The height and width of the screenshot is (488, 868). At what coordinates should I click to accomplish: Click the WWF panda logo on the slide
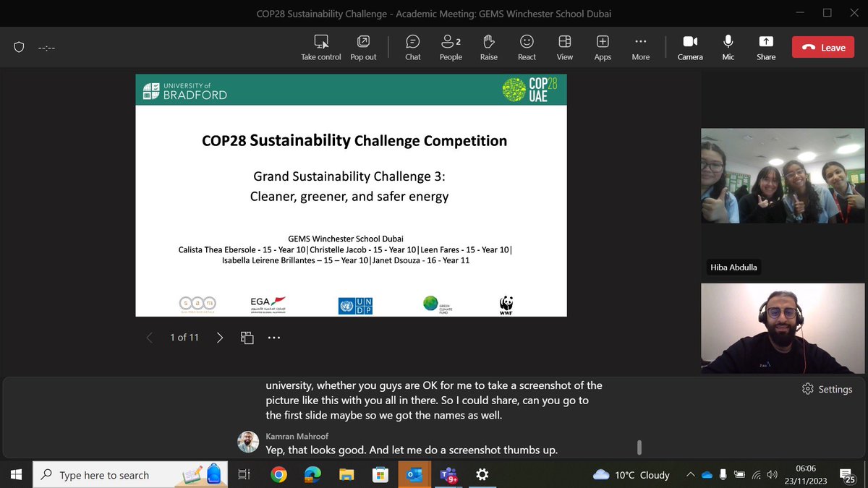click(506, 304)
